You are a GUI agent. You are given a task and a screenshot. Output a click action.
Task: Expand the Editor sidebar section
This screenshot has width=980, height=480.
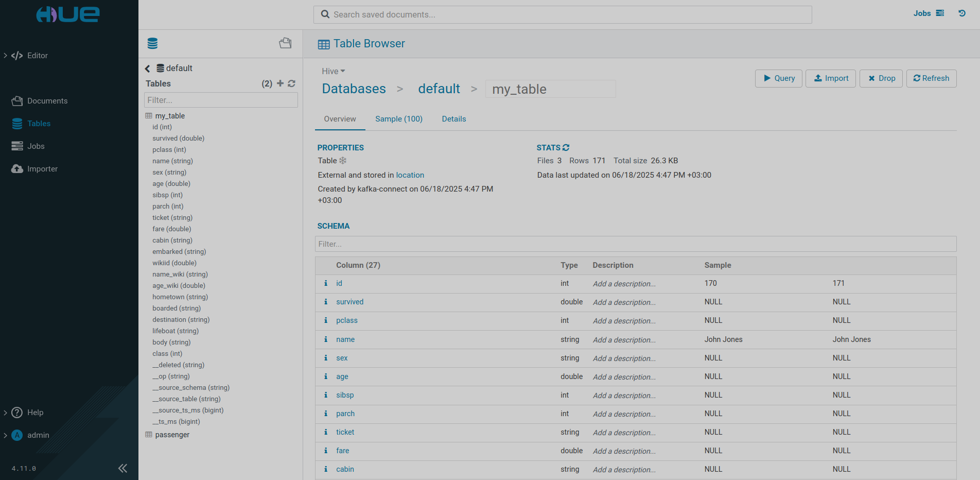(x=5, y=56)
